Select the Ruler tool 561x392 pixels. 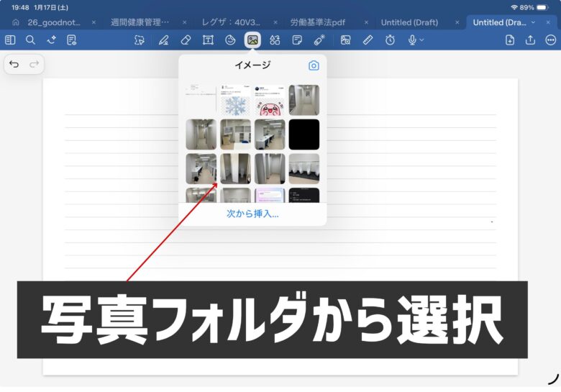368,40
